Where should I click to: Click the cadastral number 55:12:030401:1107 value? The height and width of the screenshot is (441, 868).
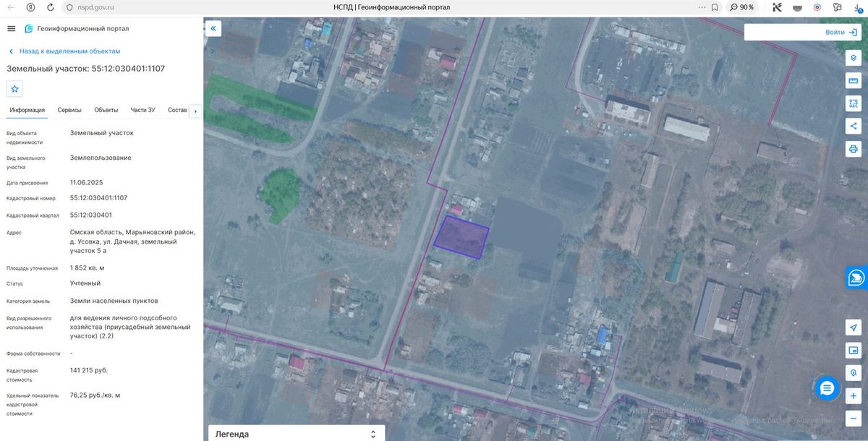(x=98, y=197)
